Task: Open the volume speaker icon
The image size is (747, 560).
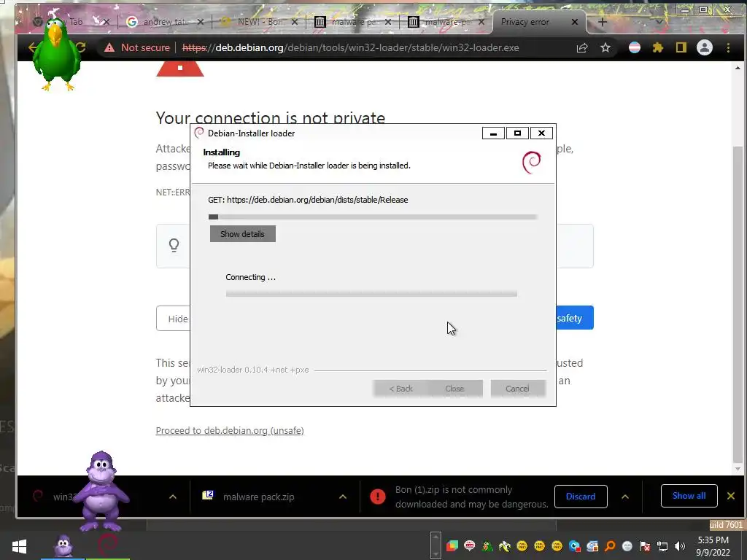Action: [x=680, y=546]
